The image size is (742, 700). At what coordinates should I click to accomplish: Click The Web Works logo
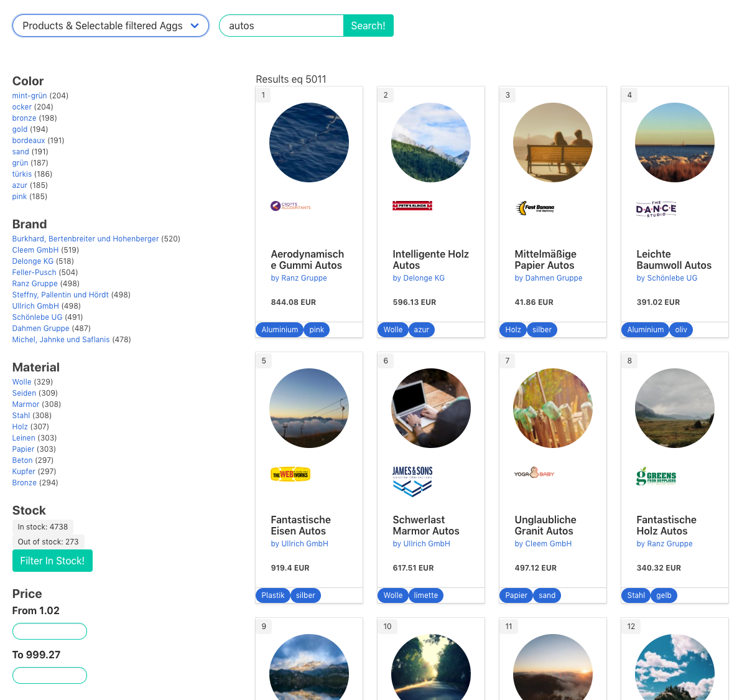(290, 474)
